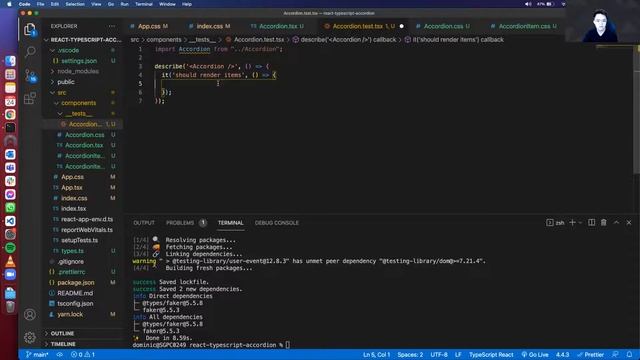The image size is (640, 360).
Task: Collapse the __tests__ folder
Action: pos(60,113)
